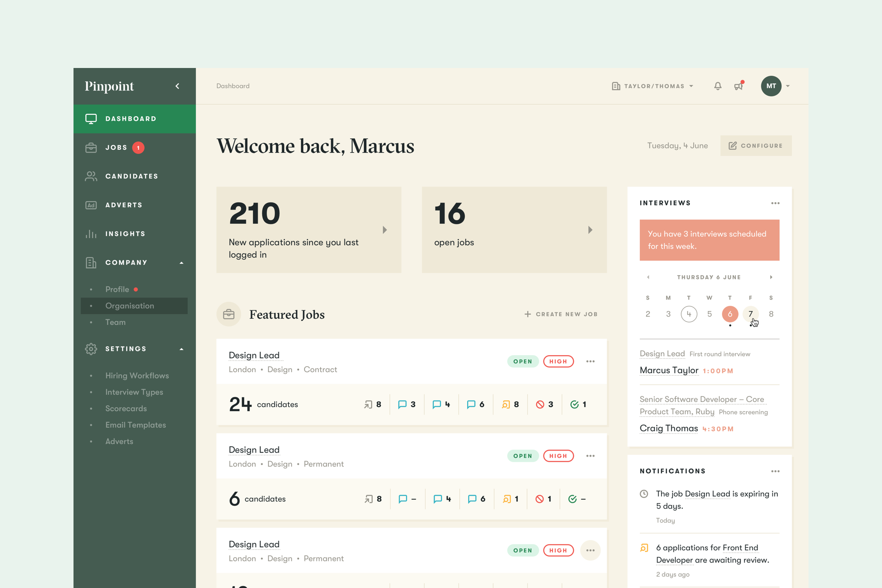Click the notifications bell icon

point(718,86)
